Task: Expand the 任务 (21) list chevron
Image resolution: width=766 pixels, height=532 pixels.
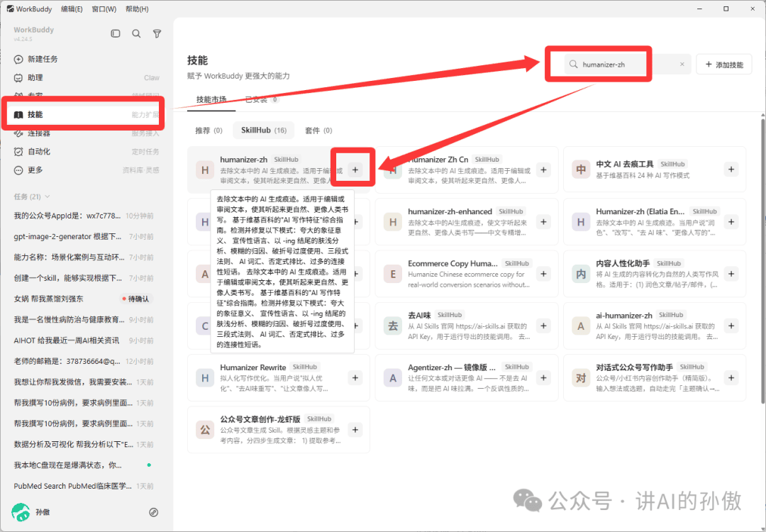Action: pyautogui.click(x=48, y=196)
